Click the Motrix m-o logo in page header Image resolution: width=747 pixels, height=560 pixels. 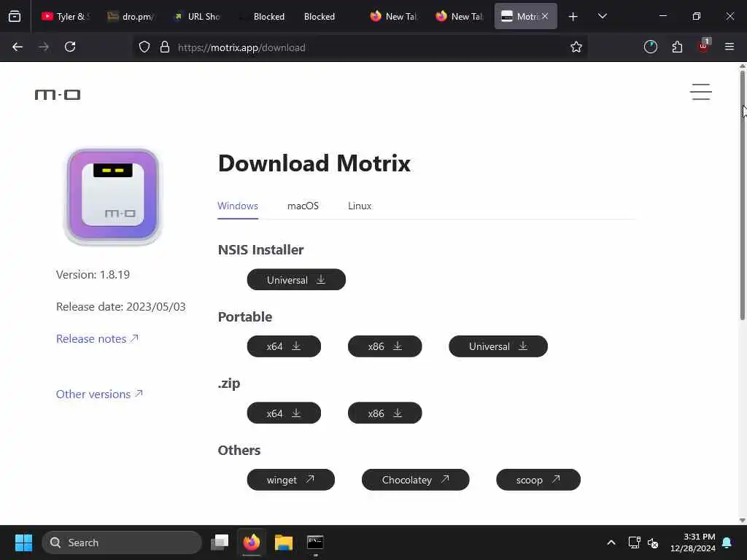(58, 95)
